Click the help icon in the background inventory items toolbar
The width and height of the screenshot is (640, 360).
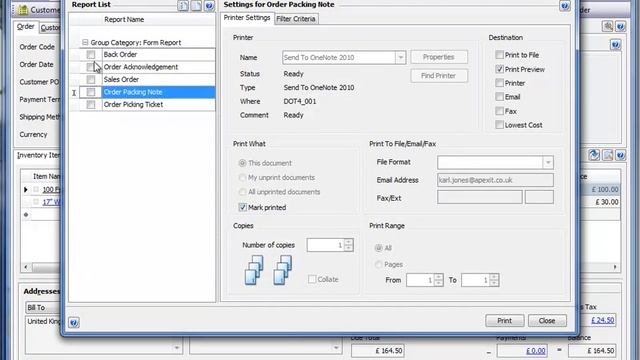click(620, 155)
